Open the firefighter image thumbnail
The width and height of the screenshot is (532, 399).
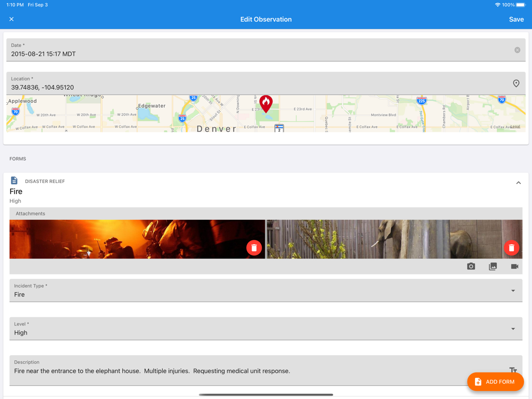[x=137, y=239]
